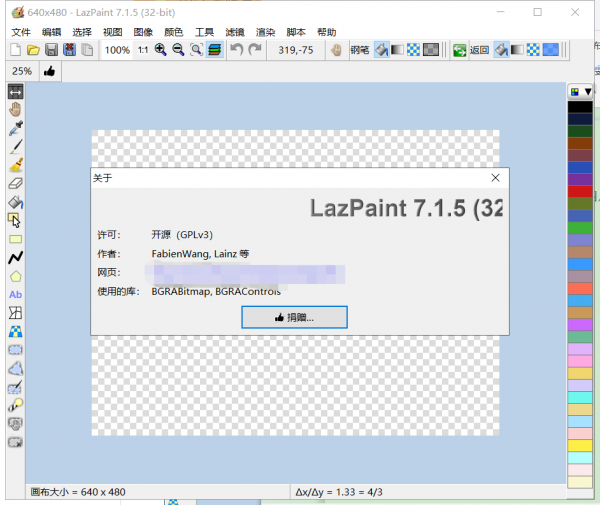This screenshot has width=600, height=505.
Task: Select the Rectangle shape tool
Action: [15, 239]
